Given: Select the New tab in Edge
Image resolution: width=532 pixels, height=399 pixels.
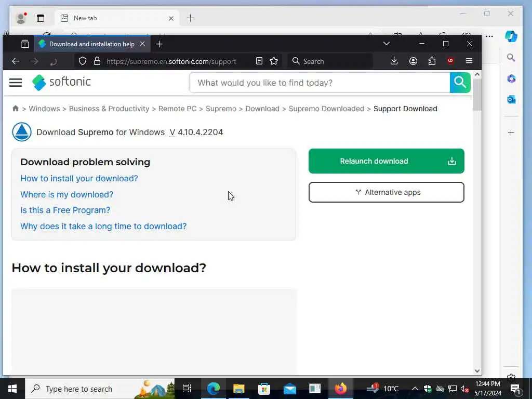Looking at the screenshot, I should click(117, 18).
